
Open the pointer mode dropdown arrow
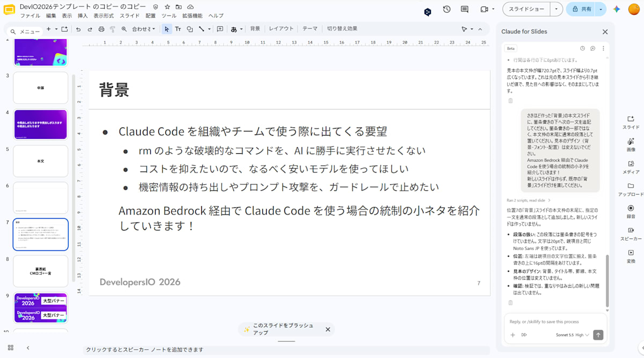472,29
